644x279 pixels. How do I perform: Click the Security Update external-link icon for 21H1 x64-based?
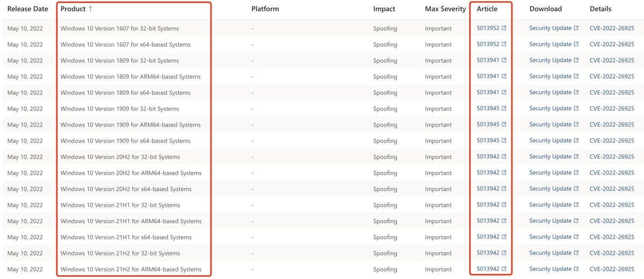coord(576,237)
